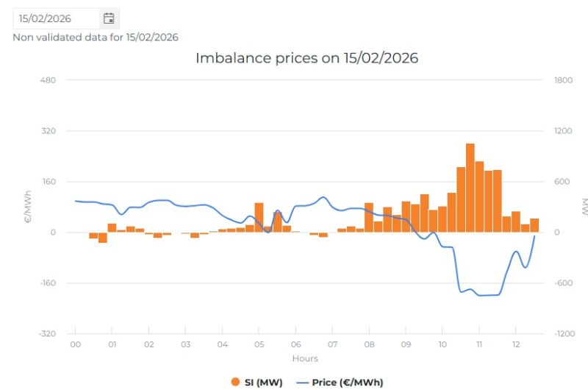Click the hour 08 tick label on the axis
Viewport: 588px width, 390px height.
click(x=369, y=344)
